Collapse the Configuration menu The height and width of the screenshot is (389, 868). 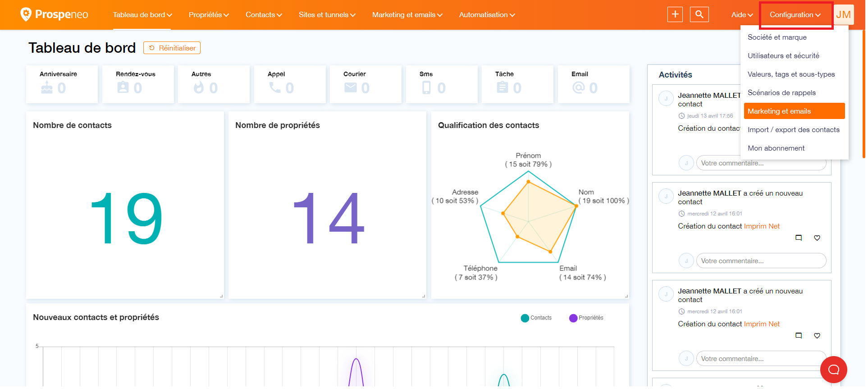pos(795,15)
